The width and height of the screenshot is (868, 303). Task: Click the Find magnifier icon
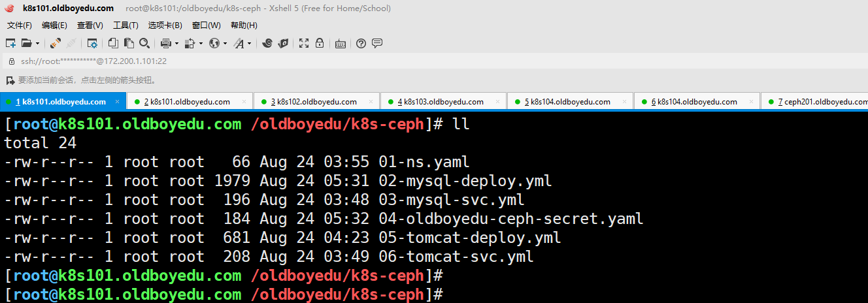[x=144, y=44]
